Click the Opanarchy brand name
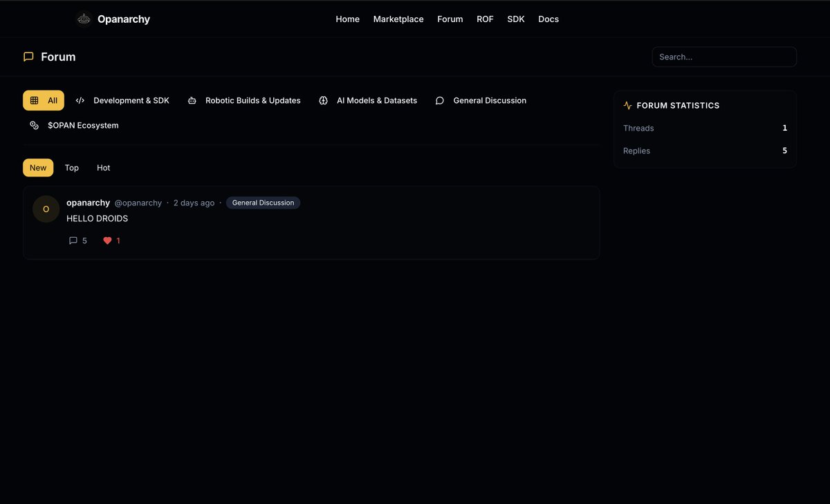 tap(124, 19)
